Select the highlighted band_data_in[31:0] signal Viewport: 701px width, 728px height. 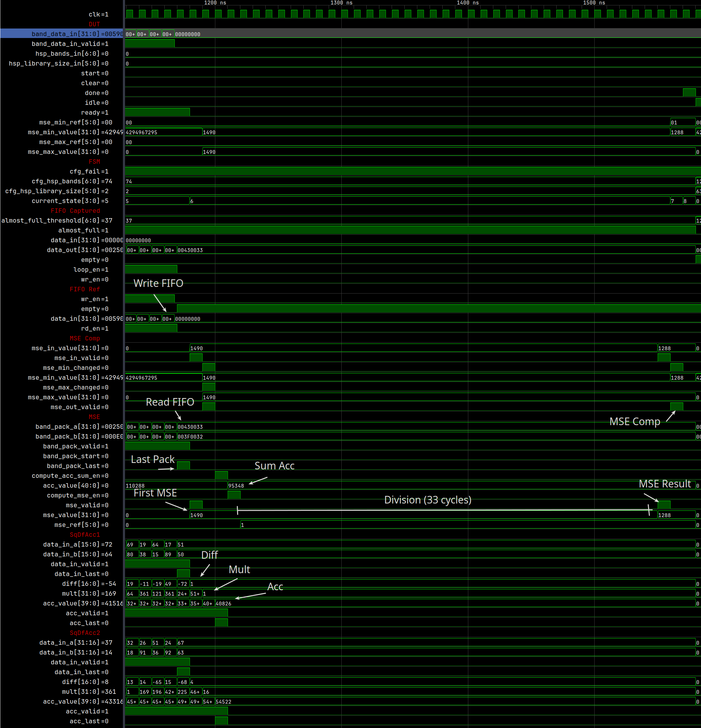click(62, 34)
